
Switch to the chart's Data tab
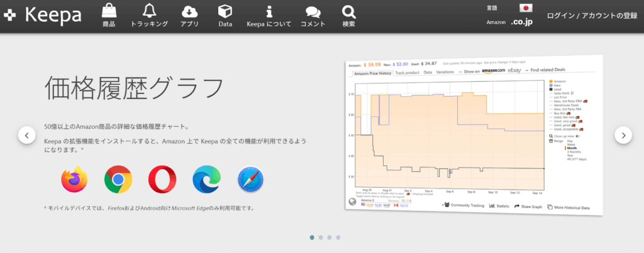[x=428, y=72]
